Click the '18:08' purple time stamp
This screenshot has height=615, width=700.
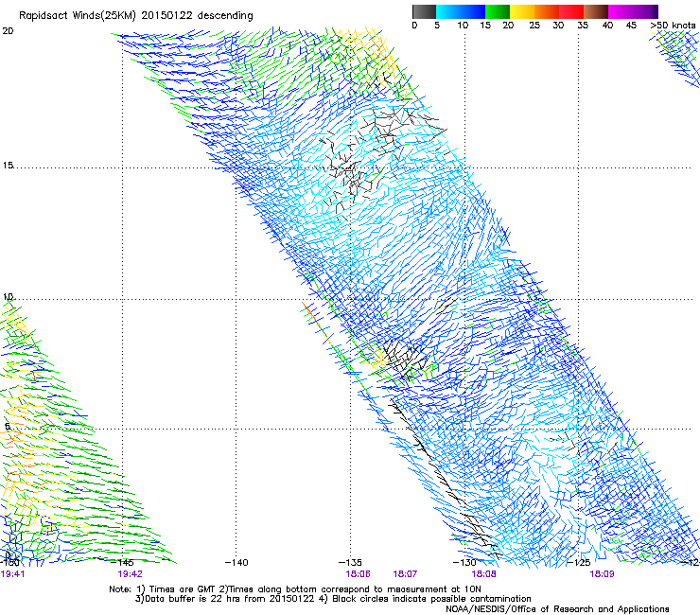(484, 574)
